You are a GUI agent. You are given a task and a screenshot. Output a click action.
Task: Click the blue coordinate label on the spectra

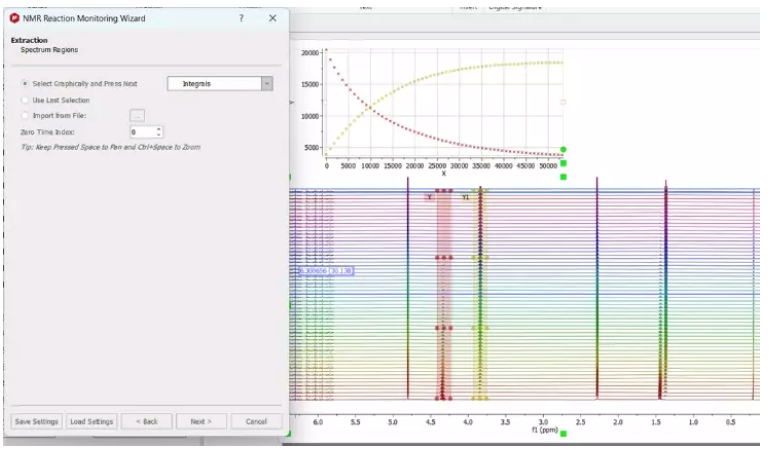click(326, 270)
